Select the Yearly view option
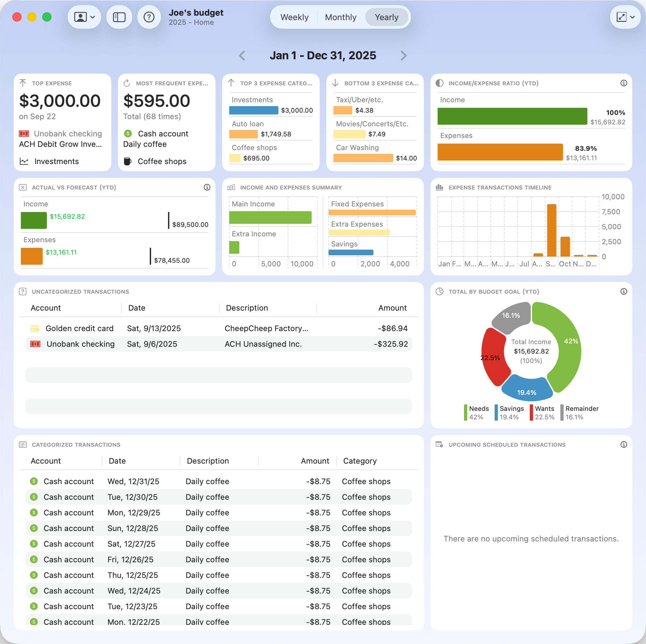Image resolution: width=646 pixels, height=644 pixels. (387, 17)
